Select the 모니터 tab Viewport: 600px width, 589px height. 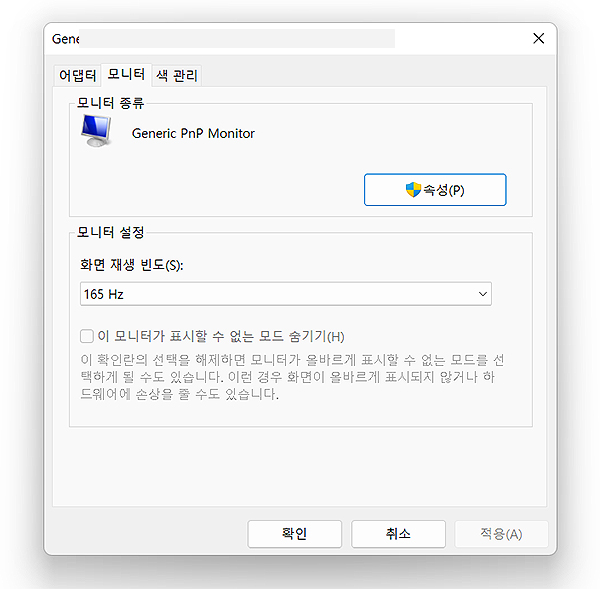(126, 75)
